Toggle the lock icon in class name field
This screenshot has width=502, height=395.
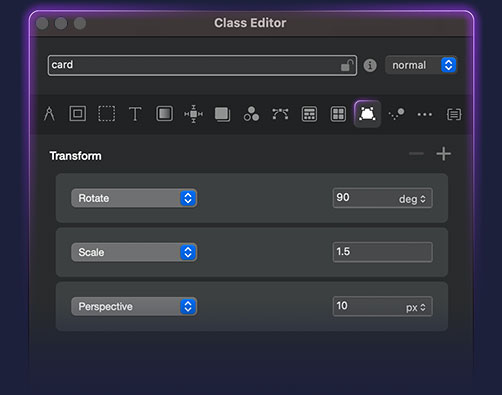[x=347, y=65]
